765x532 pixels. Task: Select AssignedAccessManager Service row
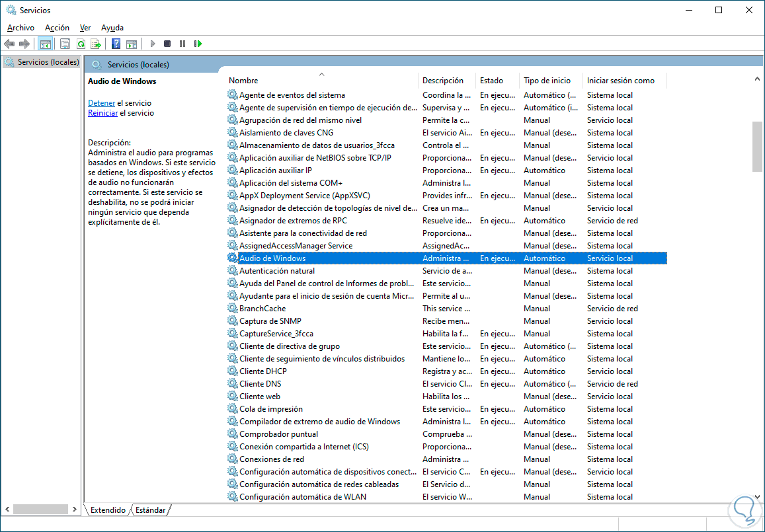[446, 246]
